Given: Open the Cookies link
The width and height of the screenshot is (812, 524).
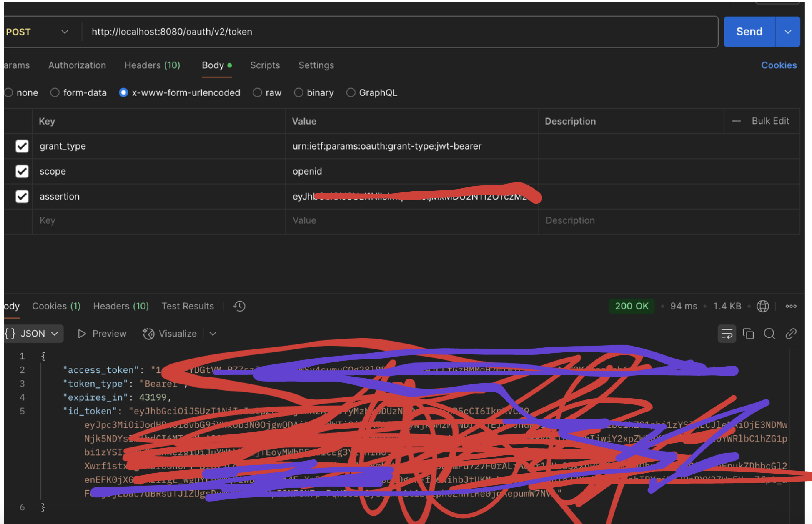Looking at the screenshot, I should click(779, 65).
